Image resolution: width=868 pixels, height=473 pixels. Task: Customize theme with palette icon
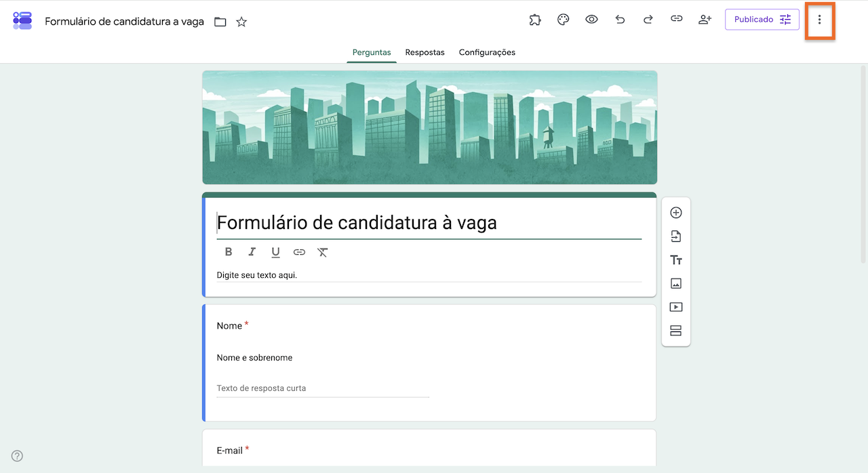[563, 20]
